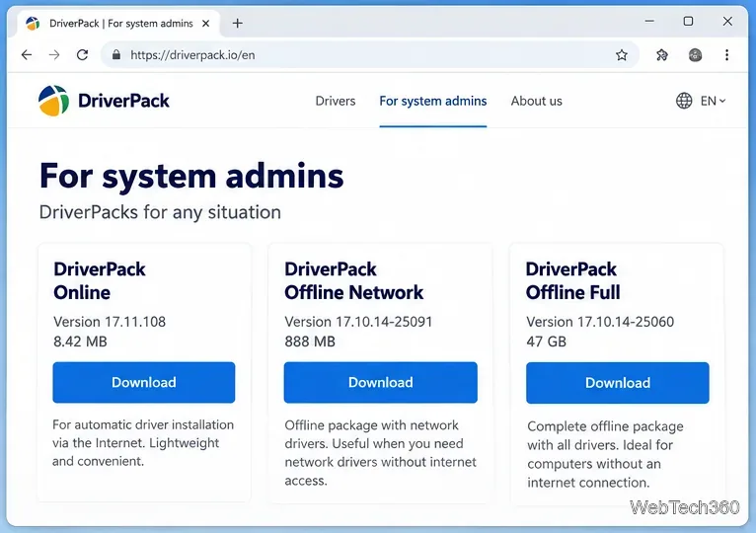This screenshot has height=533, width=756.
Task: Click the 'Complete offline package' description
Action: 605,454
